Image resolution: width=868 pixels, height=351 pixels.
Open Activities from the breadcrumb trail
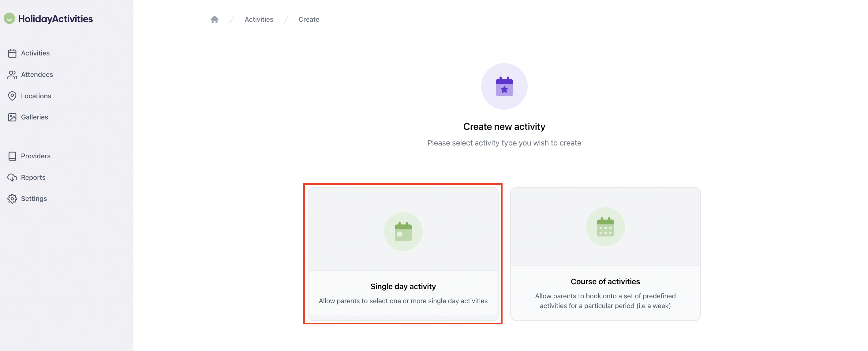259,19
